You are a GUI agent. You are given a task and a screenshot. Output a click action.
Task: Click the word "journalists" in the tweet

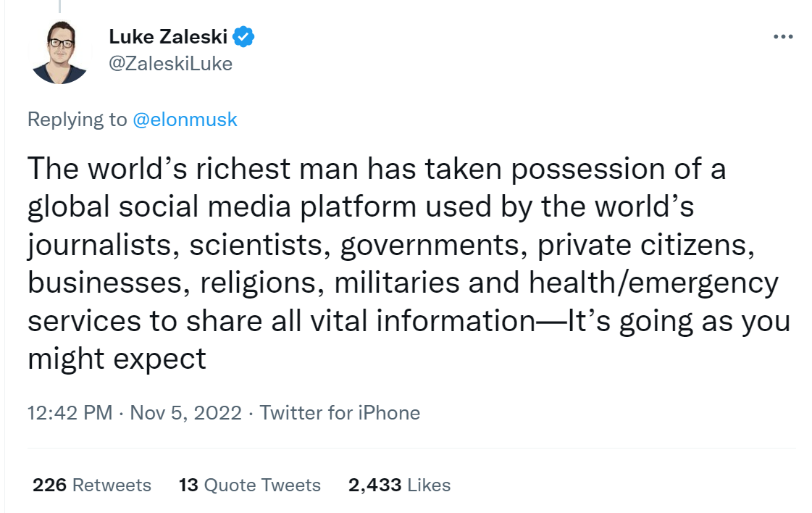coord(102,245)
